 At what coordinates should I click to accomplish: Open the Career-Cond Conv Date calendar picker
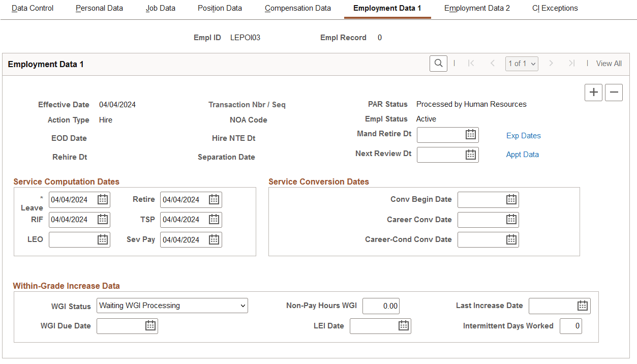click(511, 239)
